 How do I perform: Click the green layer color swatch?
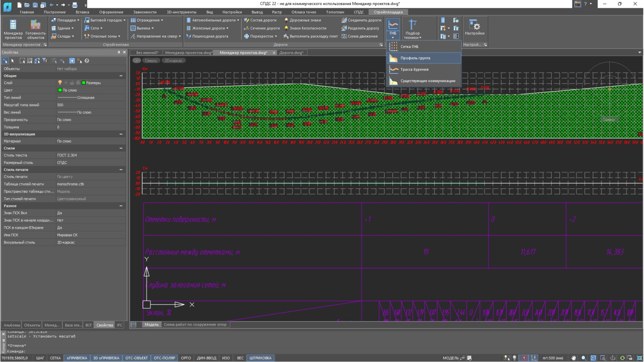click(83, 83)
